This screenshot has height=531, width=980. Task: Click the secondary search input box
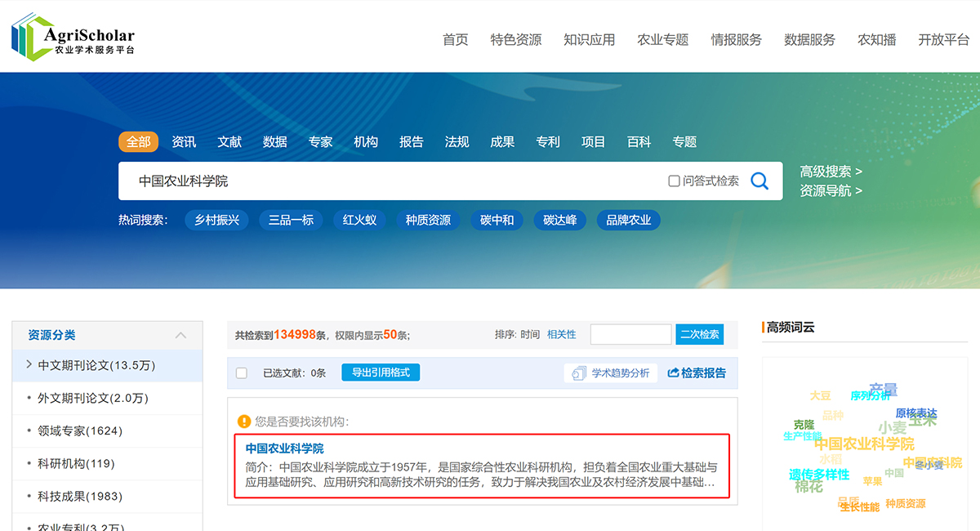click(630, 334)
